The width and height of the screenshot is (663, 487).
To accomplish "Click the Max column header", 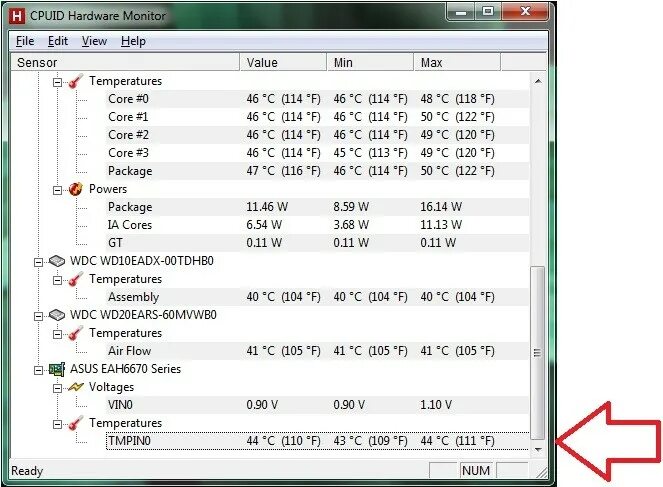I will (457, 63).
